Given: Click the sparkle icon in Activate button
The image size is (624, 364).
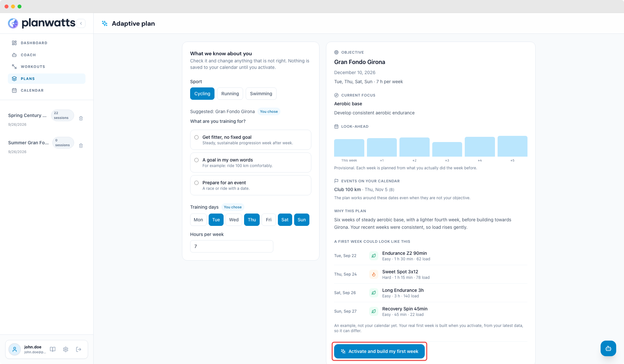Looking at the screenshot, I should [x=343, y=351].
